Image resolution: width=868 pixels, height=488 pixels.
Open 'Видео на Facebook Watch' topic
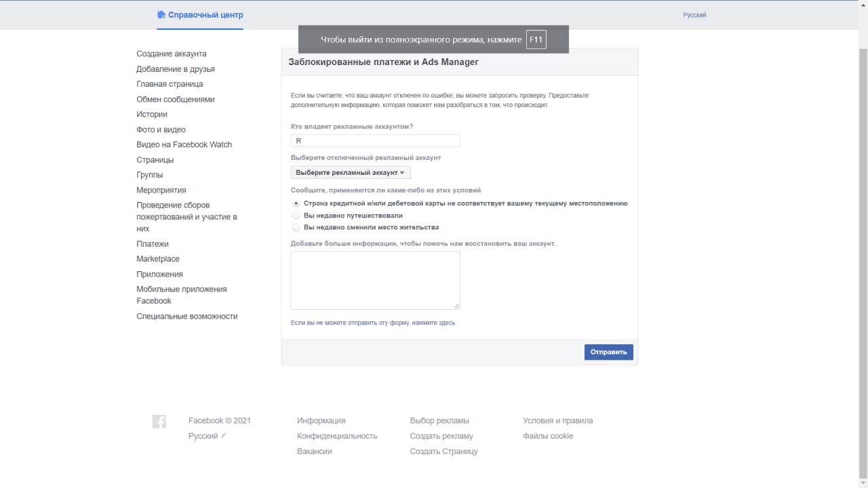pos(184,144)
